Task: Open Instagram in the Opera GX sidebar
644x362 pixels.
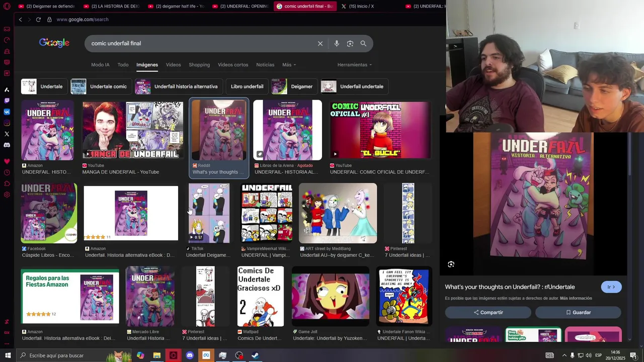Action: click(x=7, y=123)
